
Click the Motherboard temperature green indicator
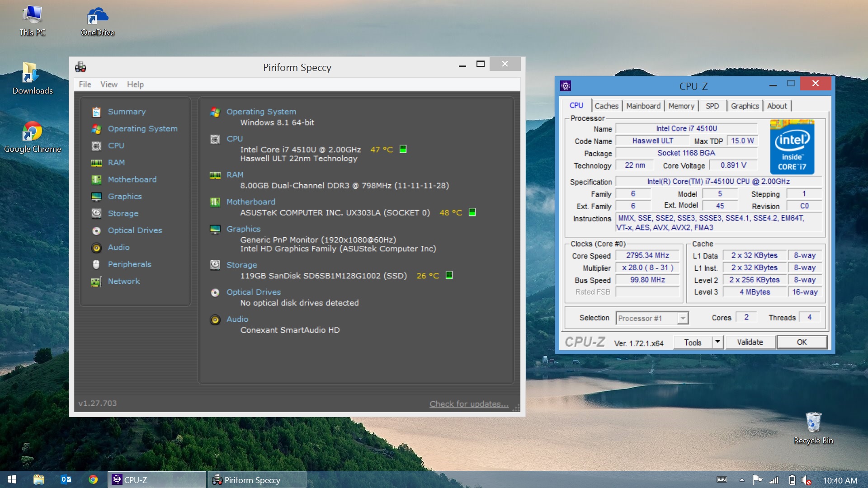tap(472, 212)
